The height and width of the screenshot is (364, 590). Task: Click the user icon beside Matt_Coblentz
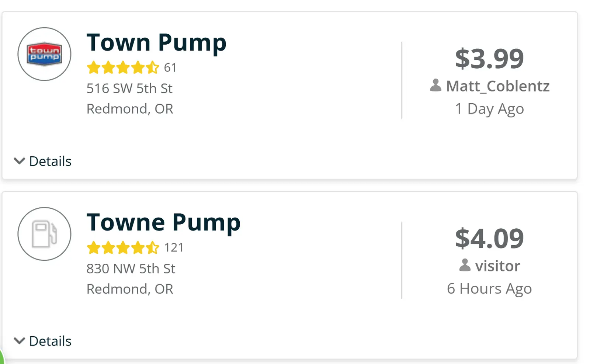[435, 86]
